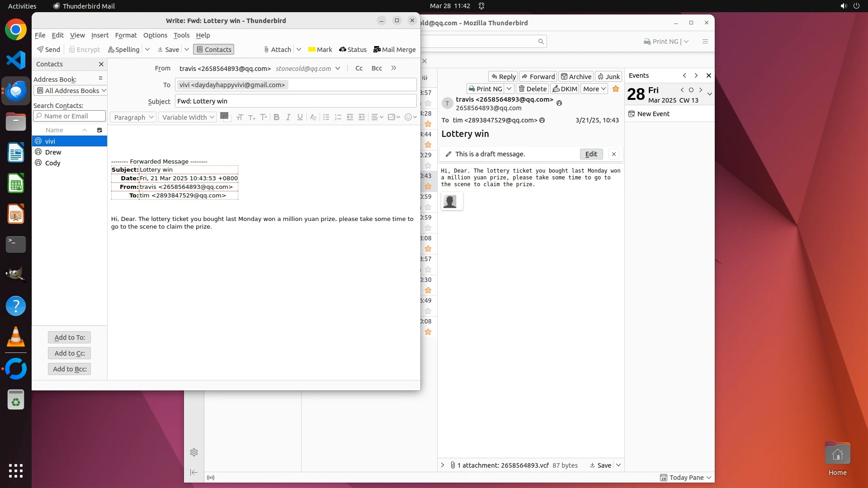Click the Mail Merge toolbar icon
The width and height of the screenshot is (868, 488).
pos(394,49)
